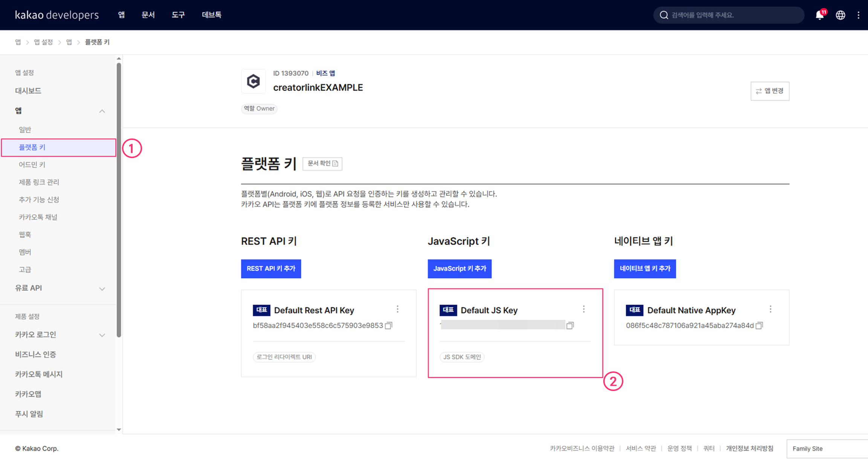Open Default Rest API Key options menu
Image resolution: width=868 pixels, height=464 pixels.
coord(397,309)
